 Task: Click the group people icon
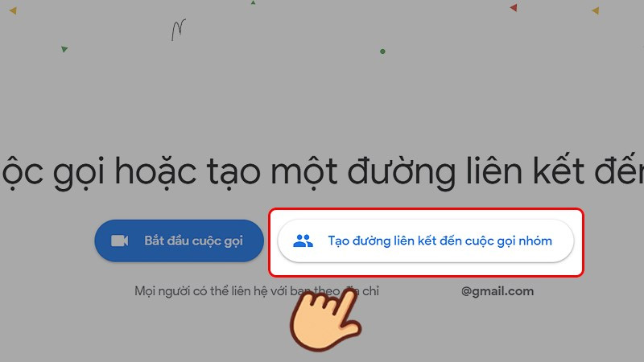[303, 241]
